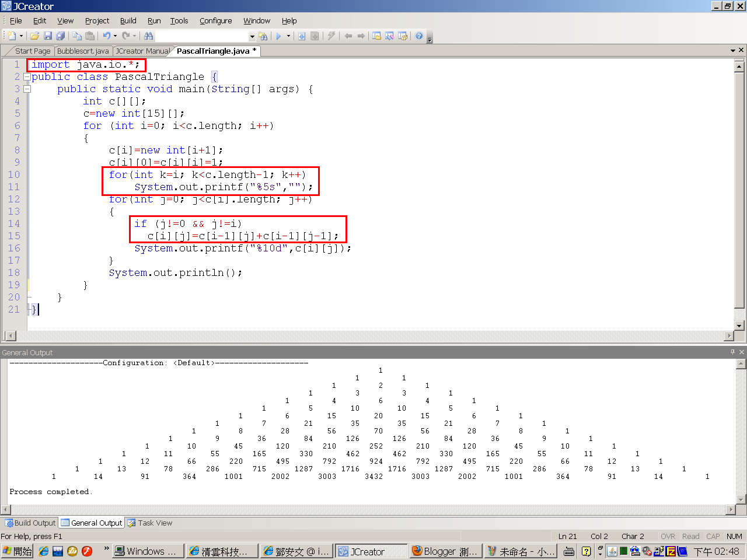Click the output panel scrollbar up arrow
Image resolution: width=747 pixels, height=560 pixels.
(x=741, y=364)
